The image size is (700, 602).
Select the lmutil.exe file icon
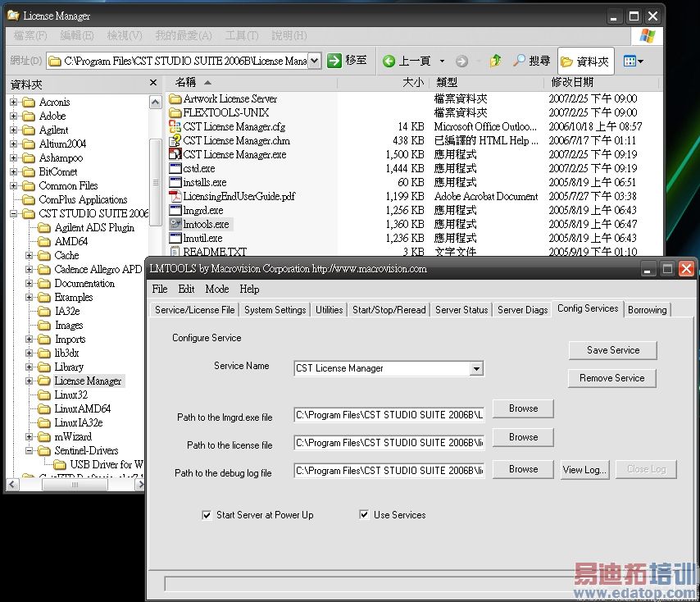click(175, 238)
